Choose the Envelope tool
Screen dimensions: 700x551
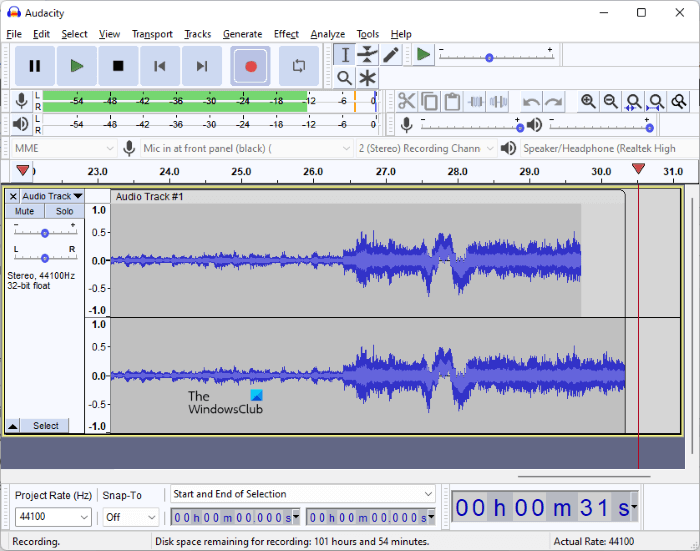[x=368, y=55]
